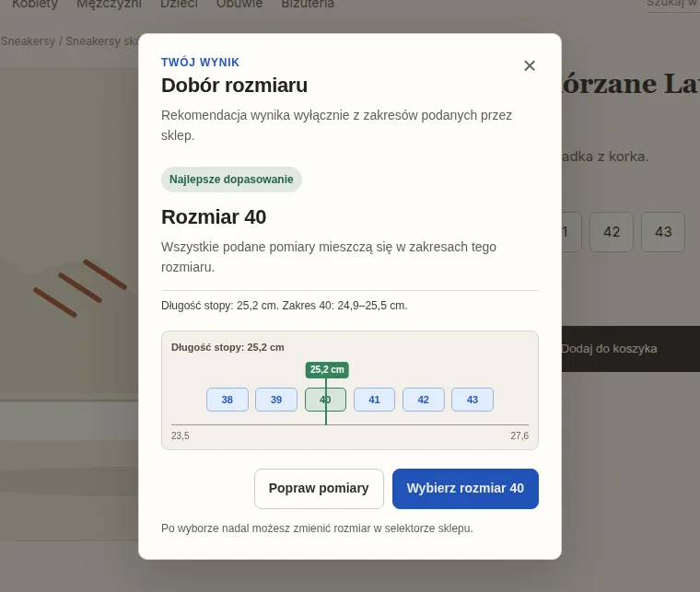Click the Najlepsze dopasowanie badge
This screenshot has width=700, height=592.
click(231, 180)
